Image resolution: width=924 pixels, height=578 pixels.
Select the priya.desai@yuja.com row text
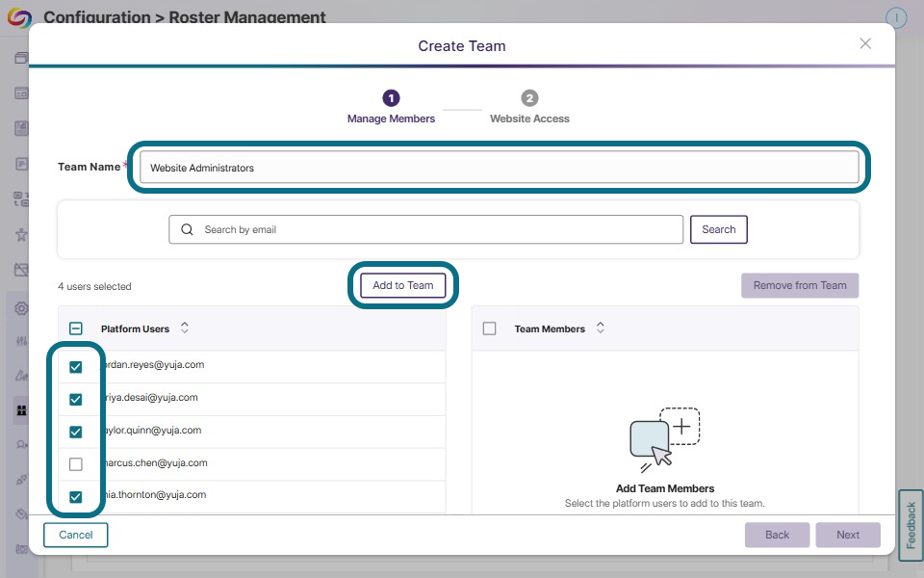[150, 398]
